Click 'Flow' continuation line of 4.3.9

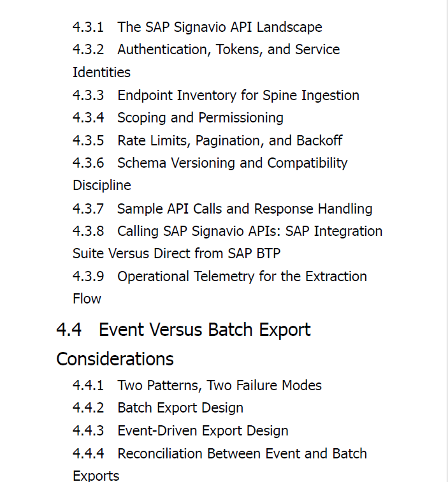pyautogui.click(x=87, y=299)
